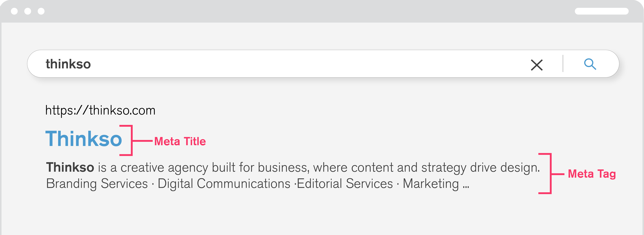Screen dimensions: 644x235
Task: Select "Digital Communications" in the result snippet
Action: tap(224, 184)
